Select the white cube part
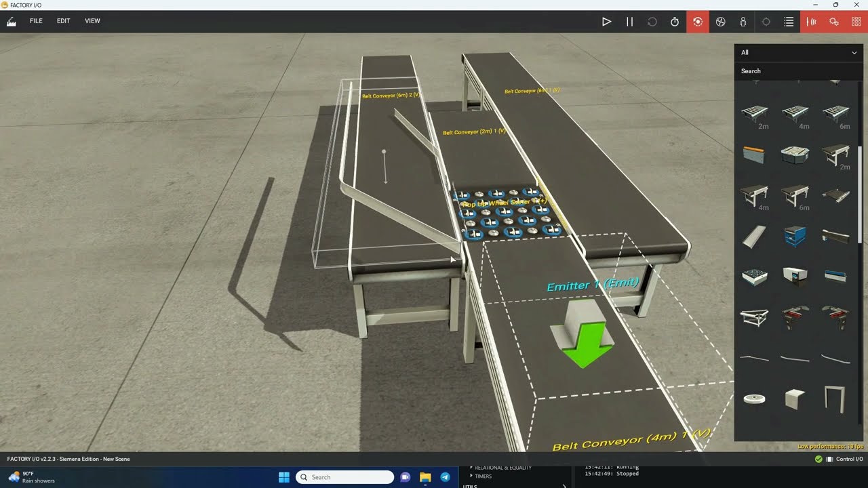868x488 pixels. coord(795,399)
